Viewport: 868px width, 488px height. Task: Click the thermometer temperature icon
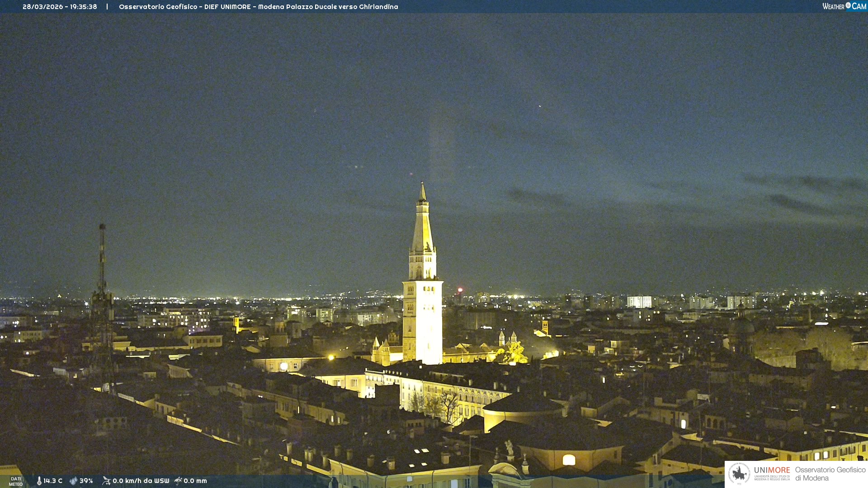39,481
